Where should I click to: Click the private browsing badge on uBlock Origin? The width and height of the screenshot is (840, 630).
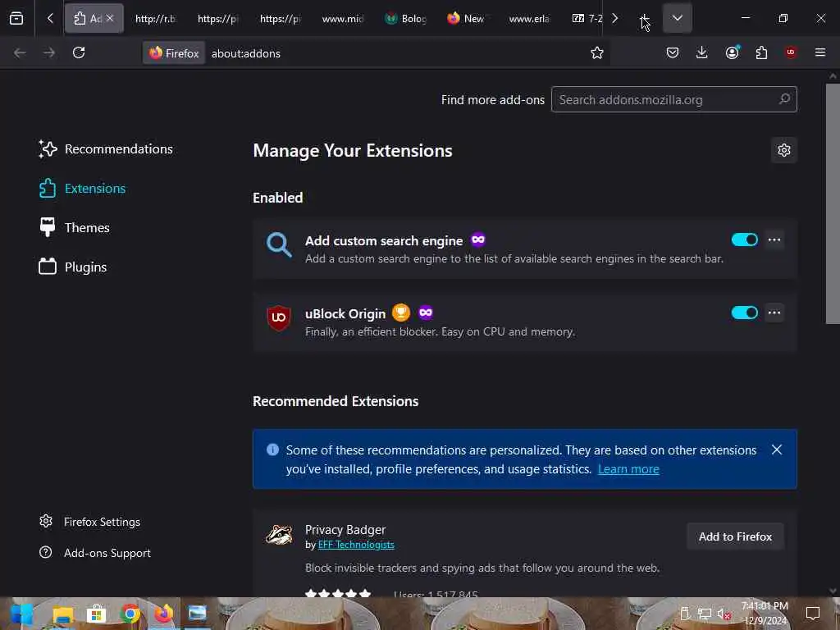click(426, 313)
